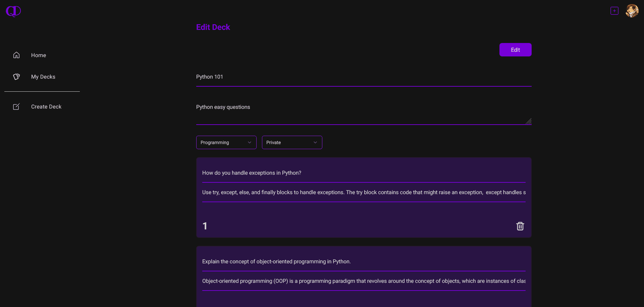Open the user profile avatar
The image size is (644, 307).
[x=632, y=11]
